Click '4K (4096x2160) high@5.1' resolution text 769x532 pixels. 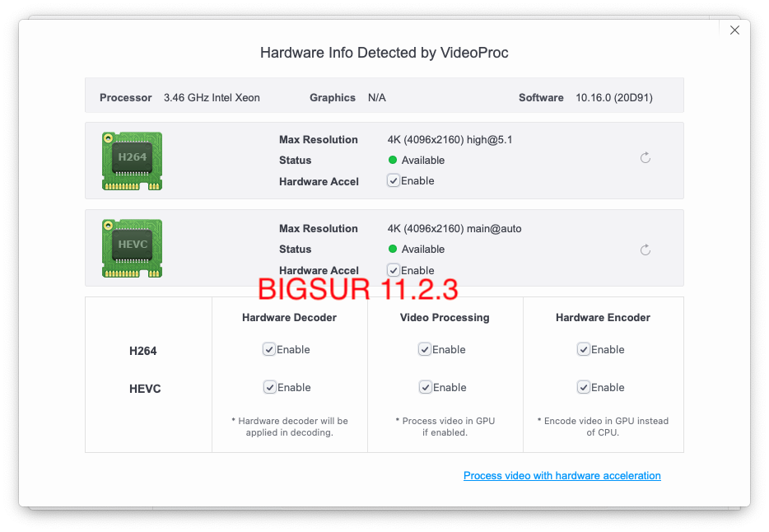tap(450, 140)
